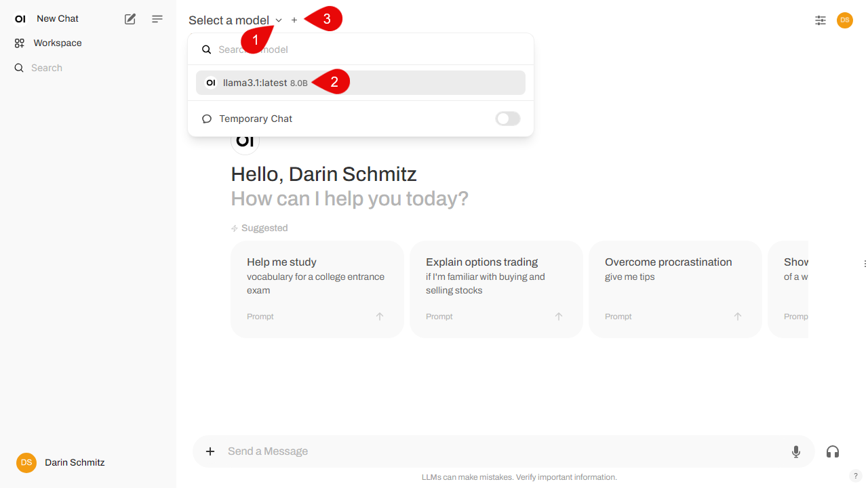Open a new chat using the pencil icon
Viewport: 868px width, 488px height.
130,19
